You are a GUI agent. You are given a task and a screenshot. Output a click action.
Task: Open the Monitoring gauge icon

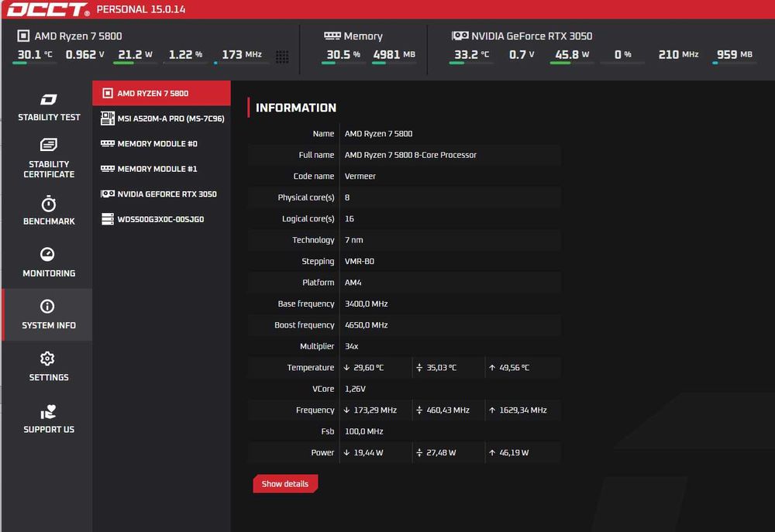click(47, 254)
